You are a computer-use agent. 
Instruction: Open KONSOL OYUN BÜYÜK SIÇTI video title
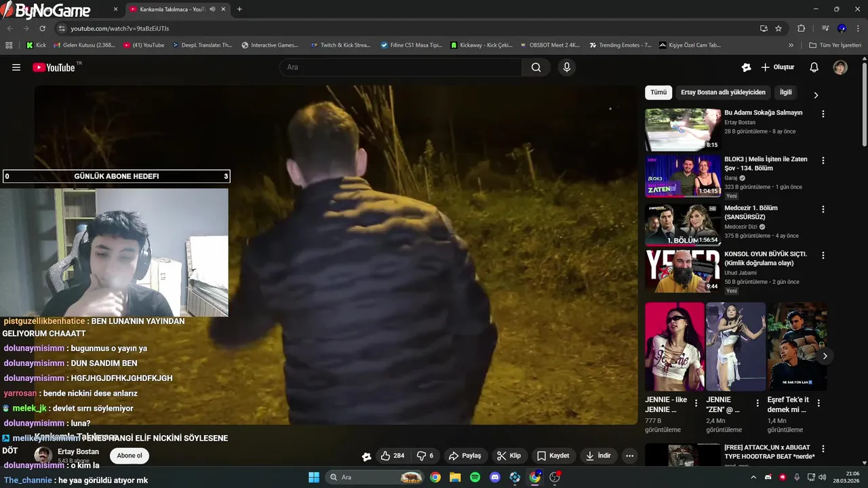pyautogui.click(x=765, y=258)
